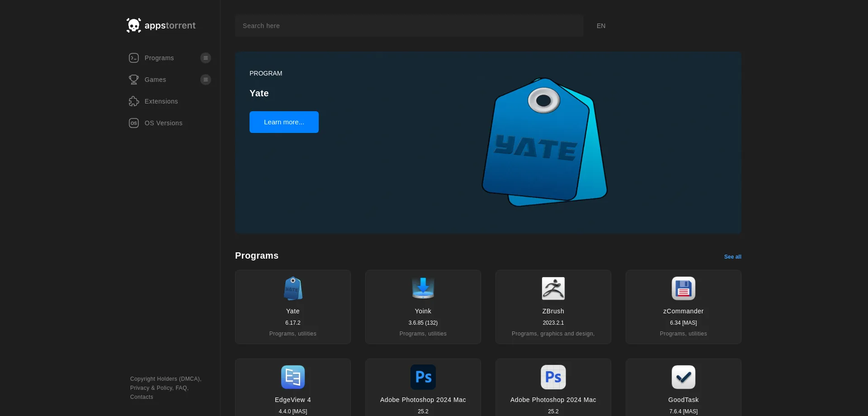868x416 pixels.
Task: Click GoodTask version 7.6.4 [MAS]
Action: (x=684, y=411)
